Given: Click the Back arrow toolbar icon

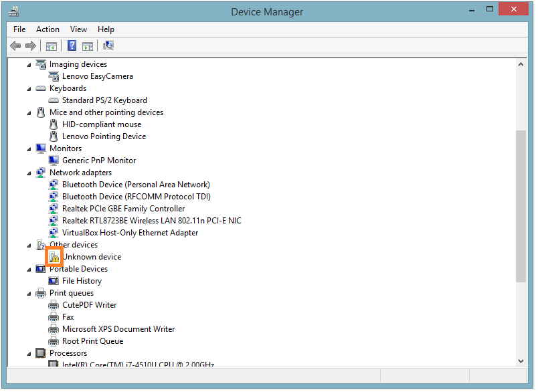Looking at the screenshot, I should (15, 45).
